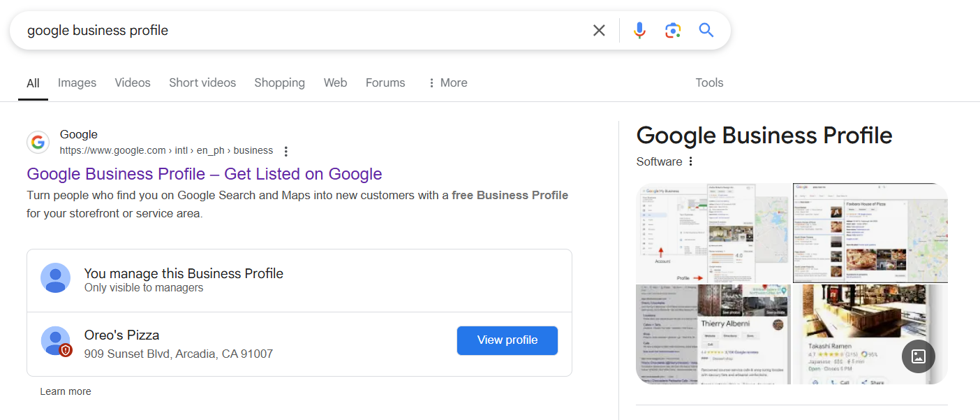
Task: Click into the search query text field
Action: pos(300,30)
